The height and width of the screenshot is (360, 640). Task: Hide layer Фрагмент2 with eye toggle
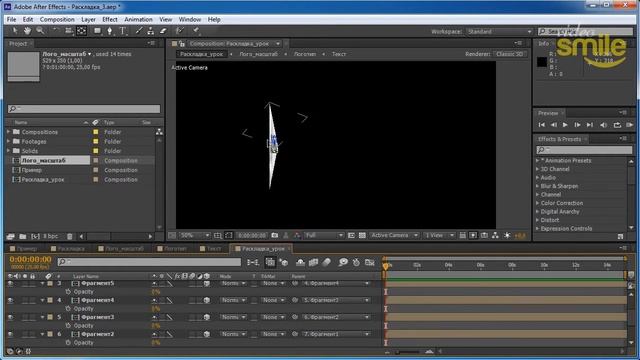click(x=10, y=334)
